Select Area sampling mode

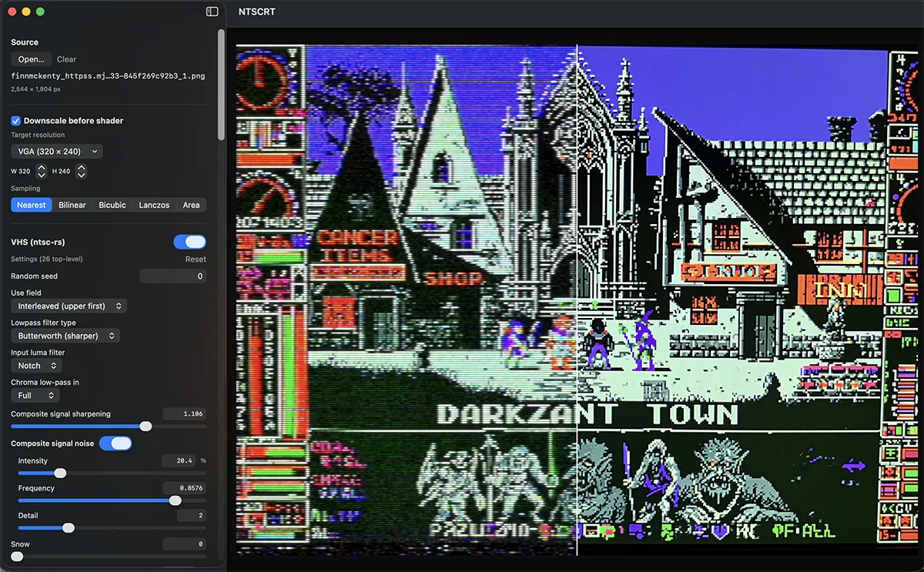click(x=191, y=205)
